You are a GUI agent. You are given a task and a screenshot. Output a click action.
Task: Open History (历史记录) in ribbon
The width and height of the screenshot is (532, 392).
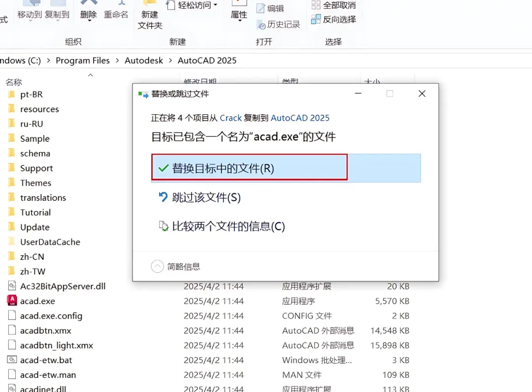[279, 25]
